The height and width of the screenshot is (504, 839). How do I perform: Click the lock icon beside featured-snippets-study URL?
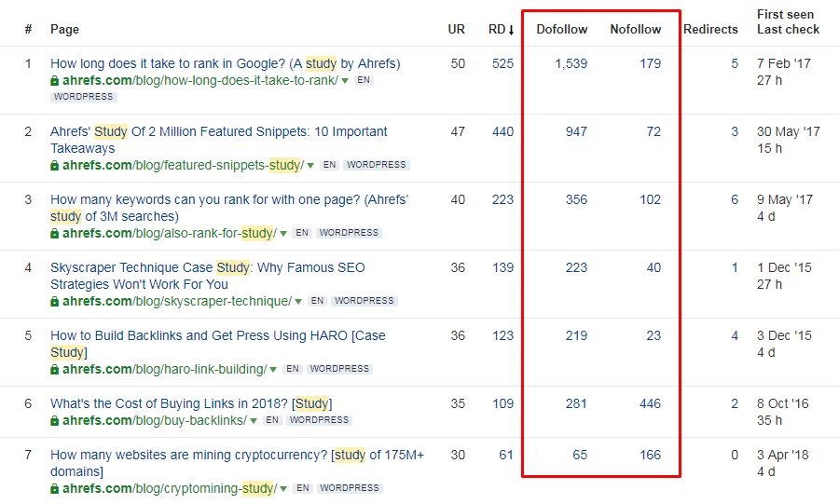(x=55, y=166)
